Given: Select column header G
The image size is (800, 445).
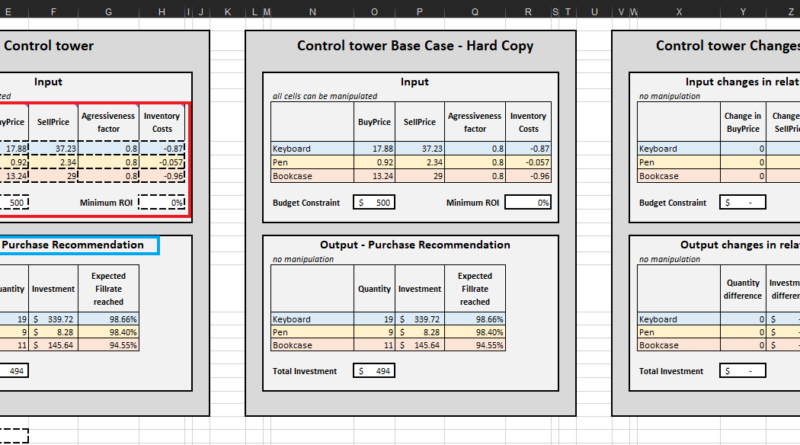Looking at the screenshot, I should point(109,12).
